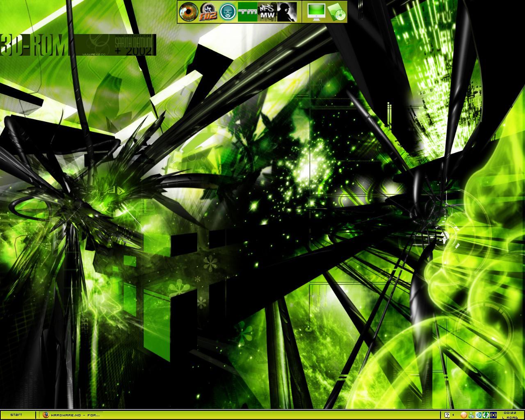
Task: Open the FO2 FlatOut 2 game shortcut
Action: point(208,12)
